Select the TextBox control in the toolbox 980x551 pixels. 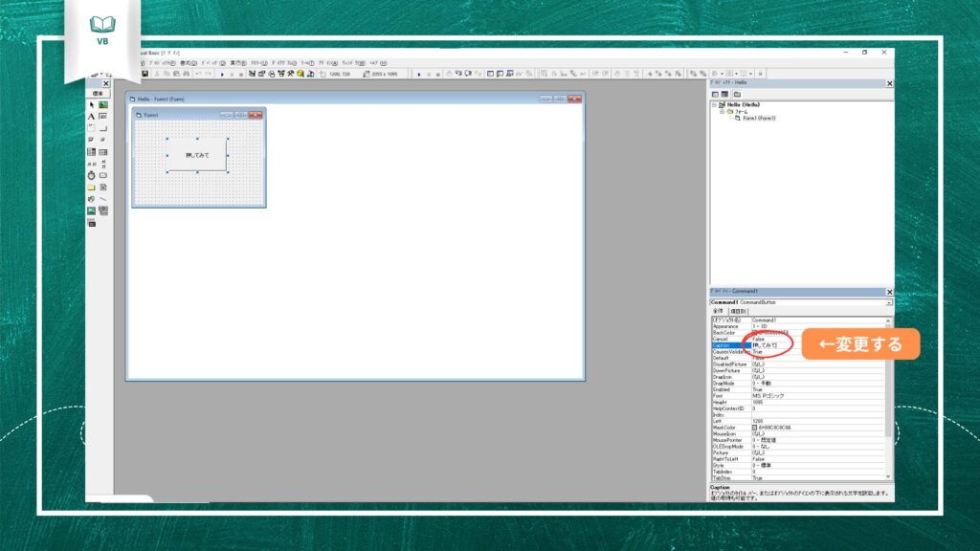point(103,116)
